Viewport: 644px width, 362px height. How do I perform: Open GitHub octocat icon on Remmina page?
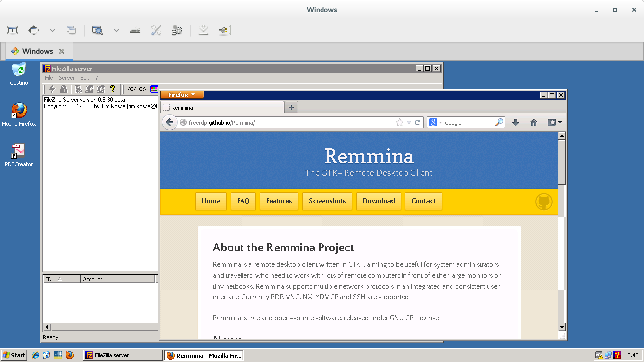[x=544, y=201]
